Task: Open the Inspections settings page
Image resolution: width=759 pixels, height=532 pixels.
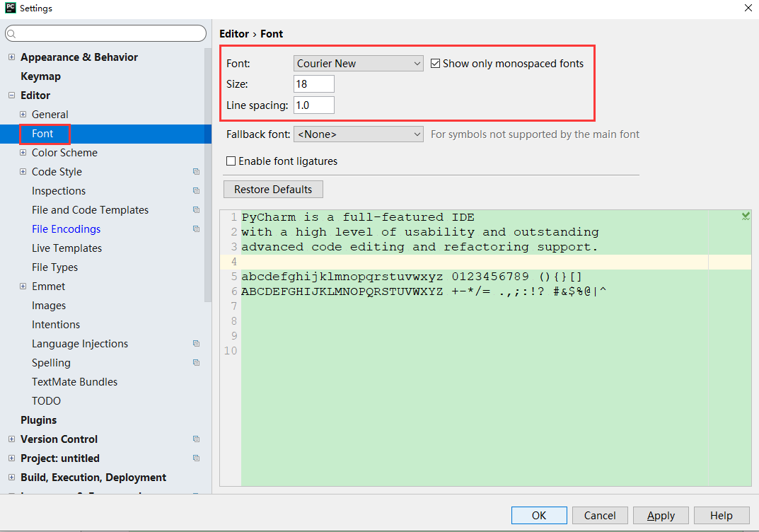Action: (59, 191)
